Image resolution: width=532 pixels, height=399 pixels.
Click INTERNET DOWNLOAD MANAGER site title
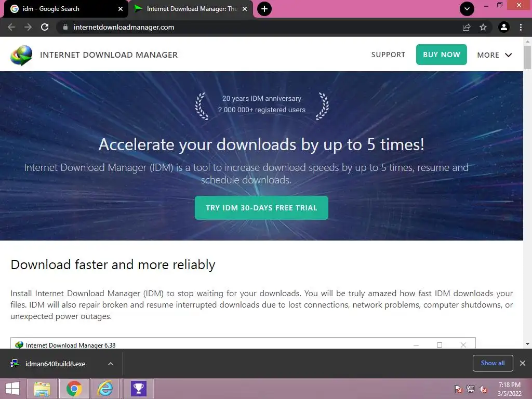109,55
